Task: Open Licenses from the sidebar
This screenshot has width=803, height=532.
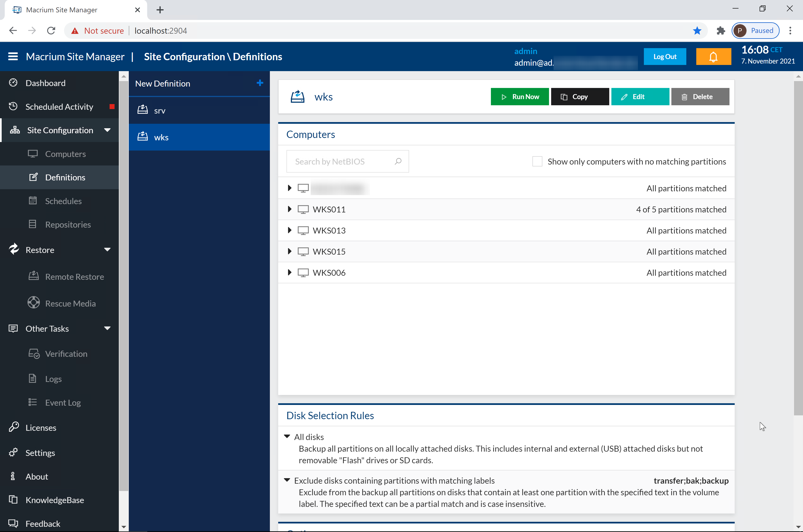Action: coord(41,427)
